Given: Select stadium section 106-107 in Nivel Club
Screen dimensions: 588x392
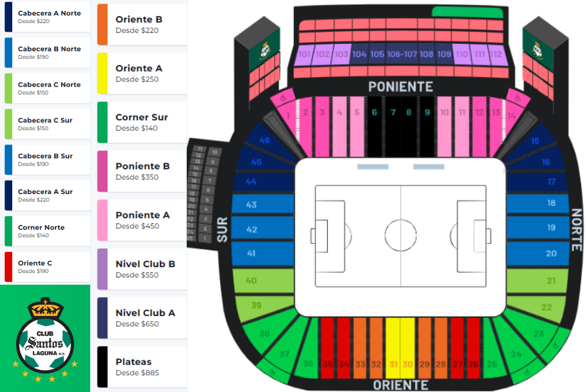Looking at the screenshot, I should 401,54.
